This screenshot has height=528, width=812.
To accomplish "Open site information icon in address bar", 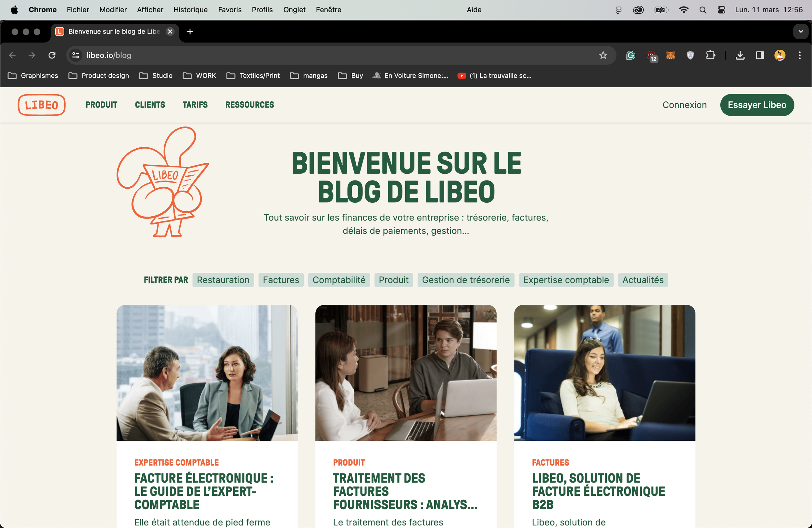I will (x=76, y=55).
